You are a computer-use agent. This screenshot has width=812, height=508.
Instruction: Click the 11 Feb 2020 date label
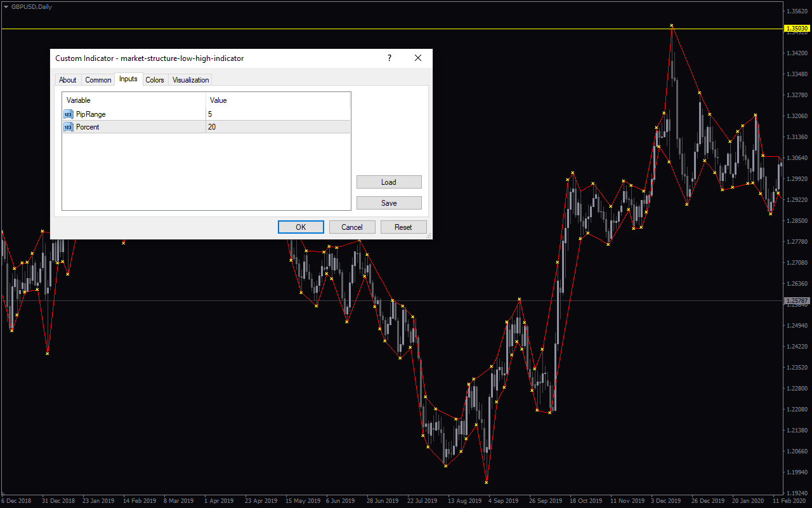click(789, 500)
